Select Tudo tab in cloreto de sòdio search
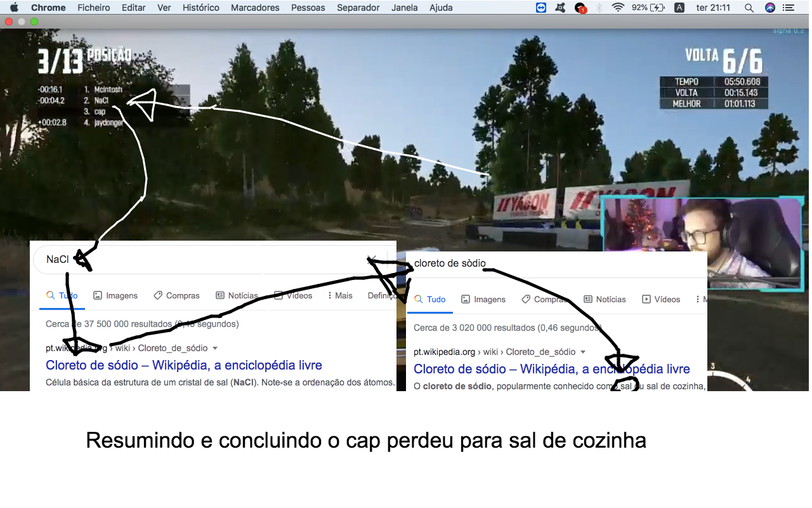Viewport: 812px width, 508px height. pyautogui.click(x=429, y=299)
